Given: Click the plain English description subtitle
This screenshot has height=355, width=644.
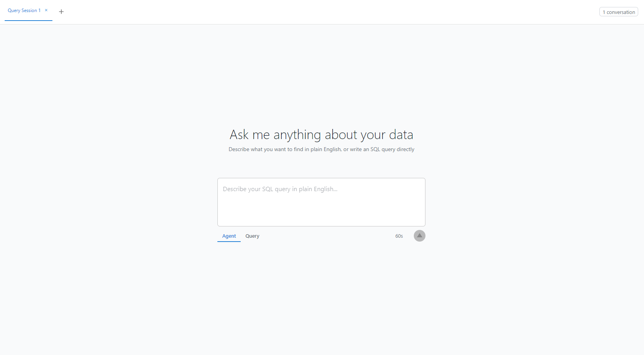Looking at the screenshot, I should (321, 150).
